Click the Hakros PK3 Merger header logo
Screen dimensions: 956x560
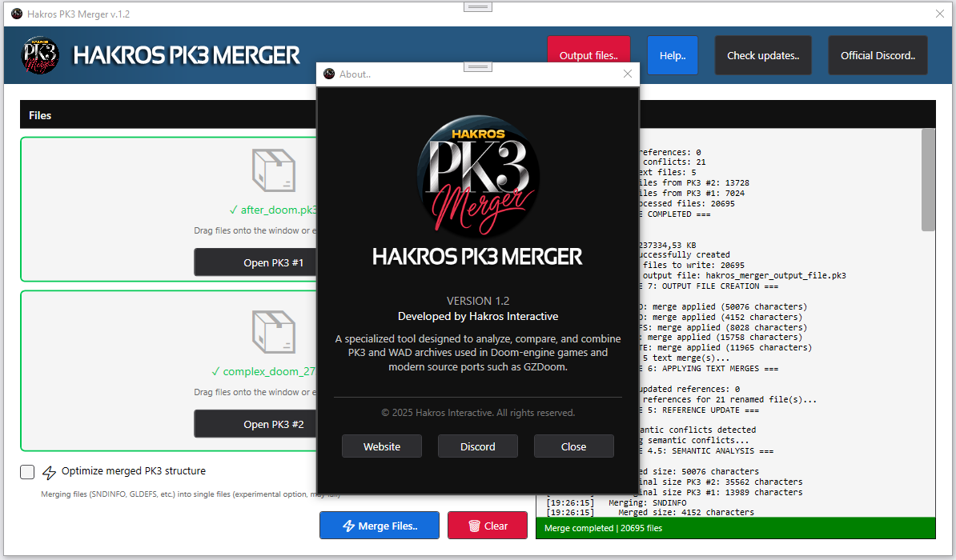pos(40,55)
